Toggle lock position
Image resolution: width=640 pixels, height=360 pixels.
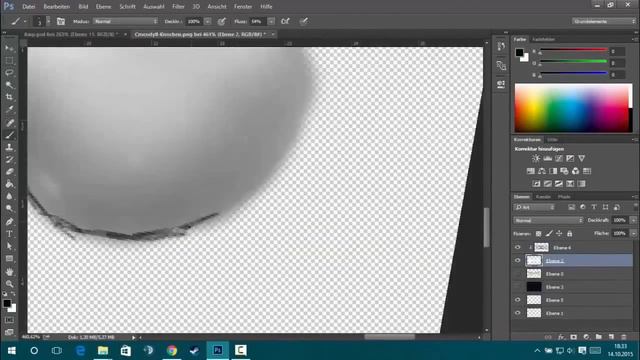tap(559, 233)
